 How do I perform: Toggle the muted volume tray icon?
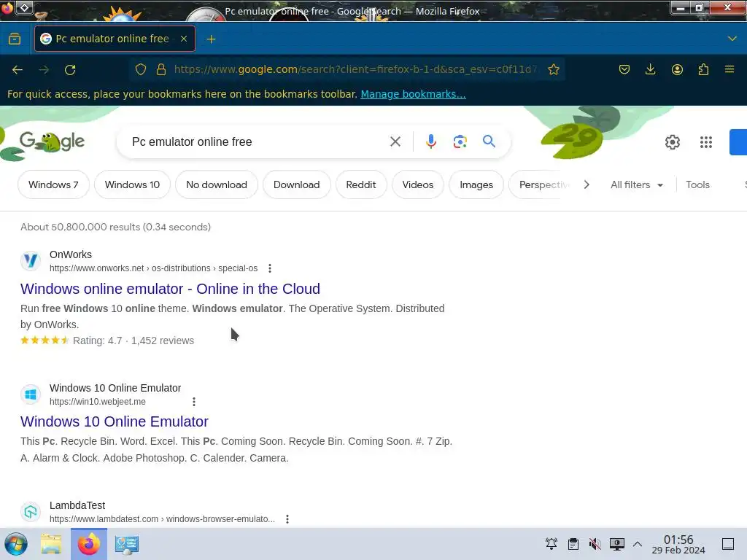[595, 544]
